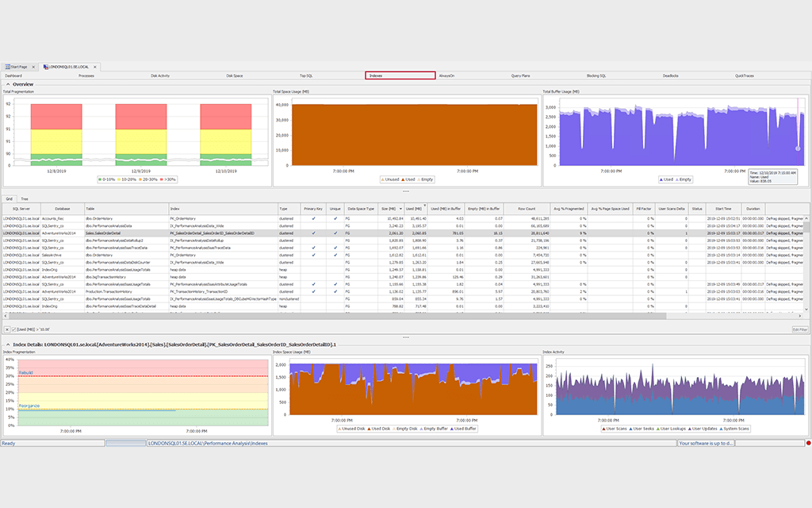Click the red status icon in bottom-right corner
812x508 pixels.
pyautogui.click(x=808, y=443)
